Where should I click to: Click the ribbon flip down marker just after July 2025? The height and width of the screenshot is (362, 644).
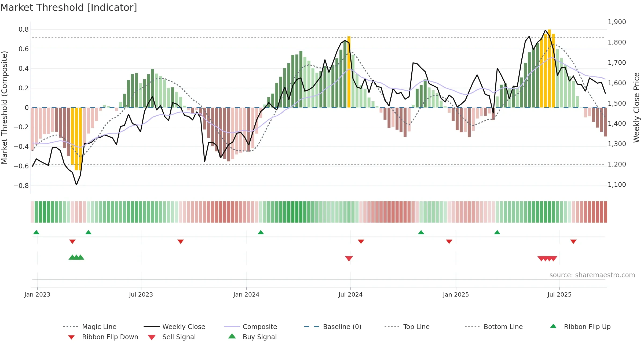point(573,242)
